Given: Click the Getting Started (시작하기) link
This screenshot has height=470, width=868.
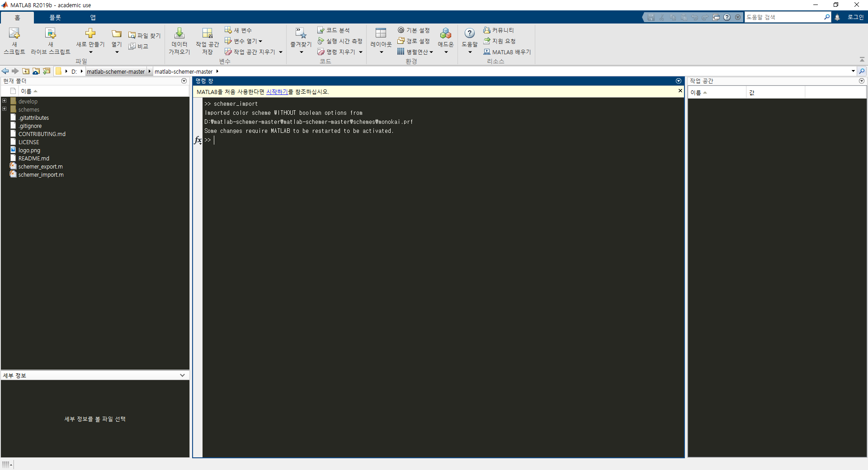Looking at the screenshot, I should pos(277,92).
